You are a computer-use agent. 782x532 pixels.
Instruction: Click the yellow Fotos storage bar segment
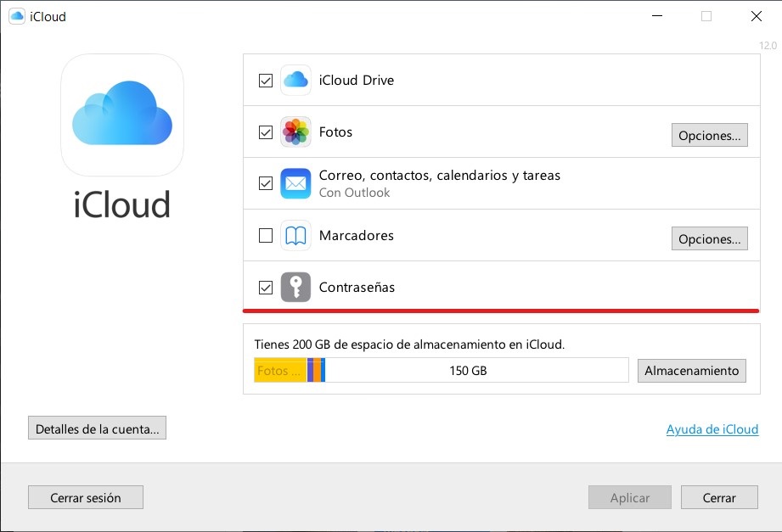tap(280, 370)
